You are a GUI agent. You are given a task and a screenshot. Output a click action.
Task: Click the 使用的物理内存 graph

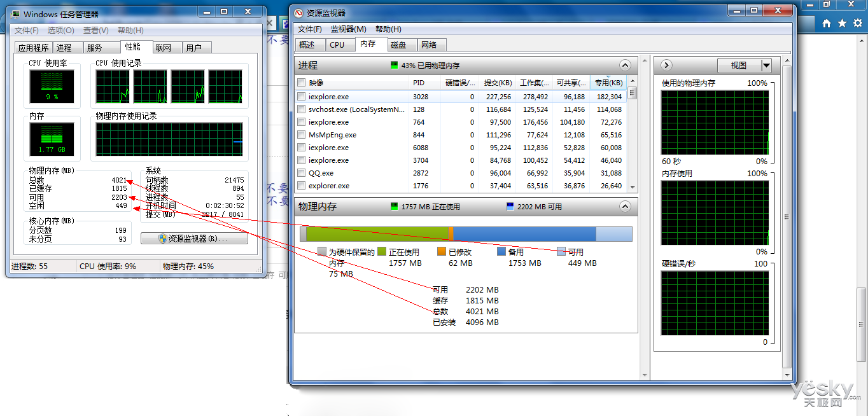coord(715,122)
